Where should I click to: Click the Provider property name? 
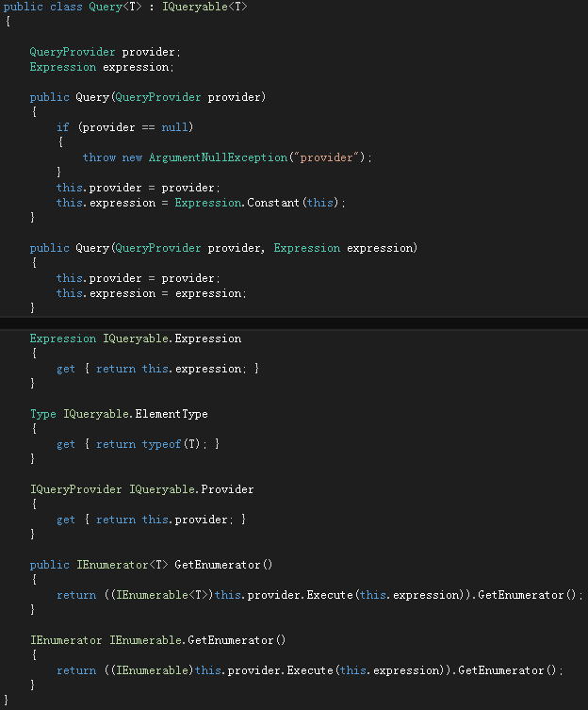coord(227,489)
